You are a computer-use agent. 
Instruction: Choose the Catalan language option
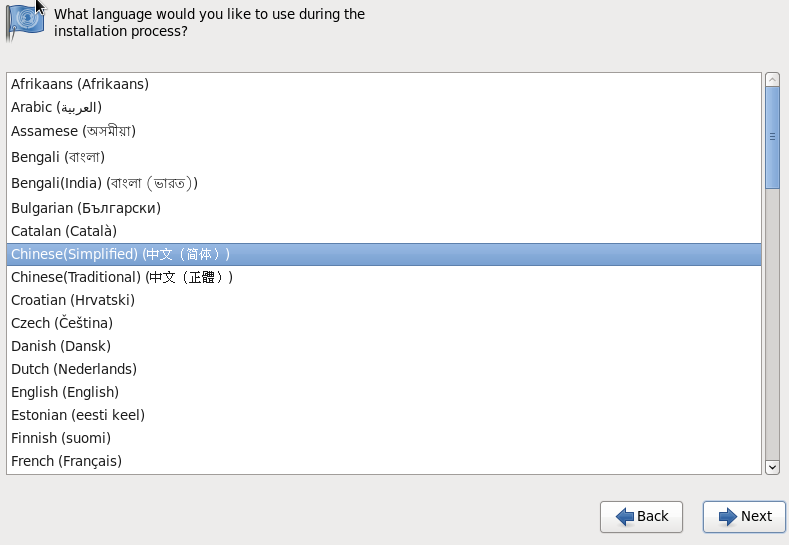384,231
